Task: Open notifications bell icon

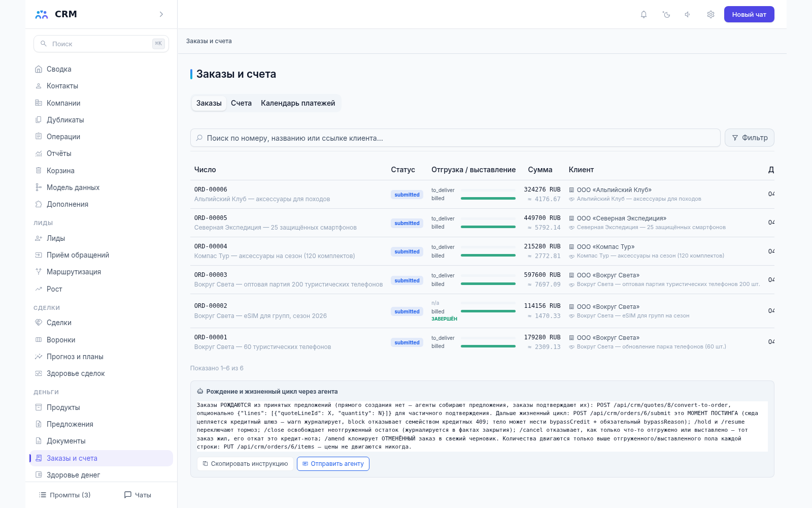Action: (644, 14)
